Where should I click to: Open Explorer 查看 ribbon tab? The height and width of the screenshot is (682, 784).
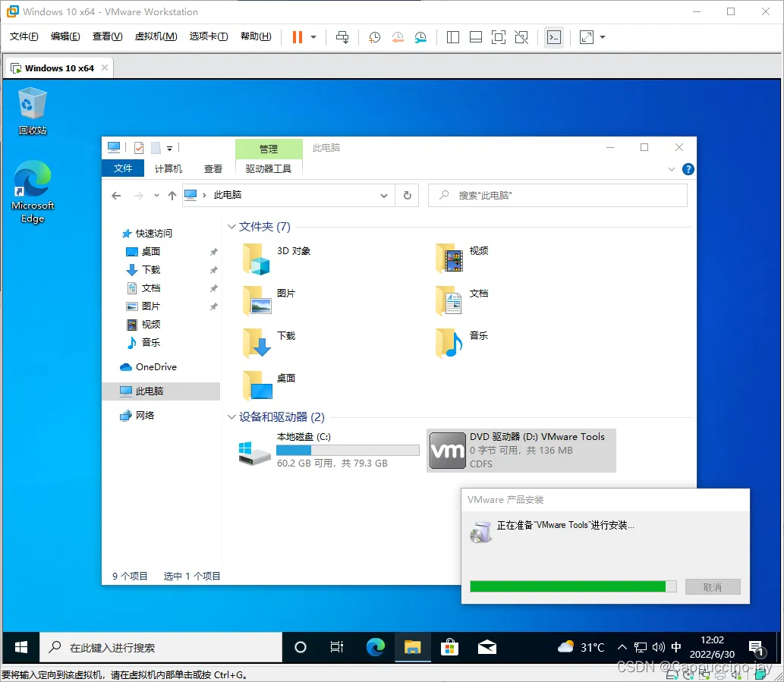(213, 169)
